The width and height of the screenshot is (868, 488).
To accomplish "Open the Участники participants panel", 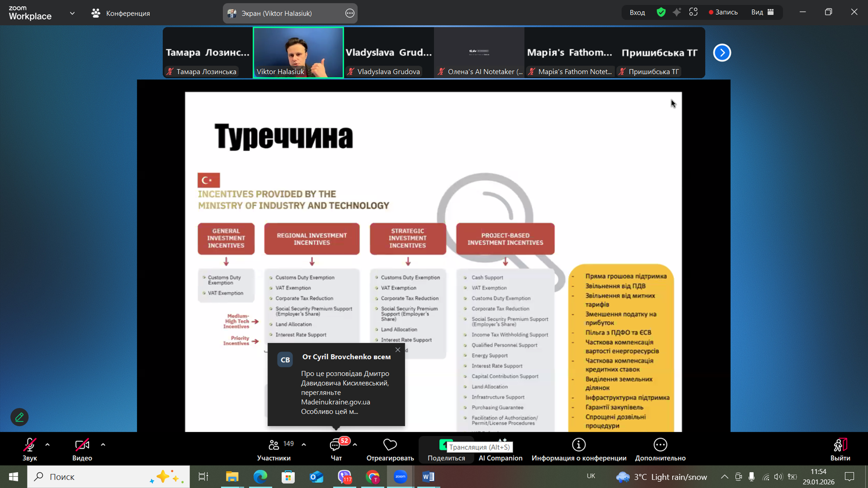I will tap(274, 449).
